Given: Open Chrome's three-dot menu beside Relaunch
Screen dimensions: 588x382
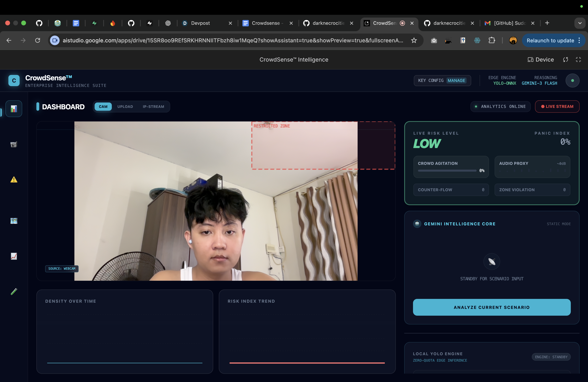Looking at the screenshot, I should pos(579,41).
